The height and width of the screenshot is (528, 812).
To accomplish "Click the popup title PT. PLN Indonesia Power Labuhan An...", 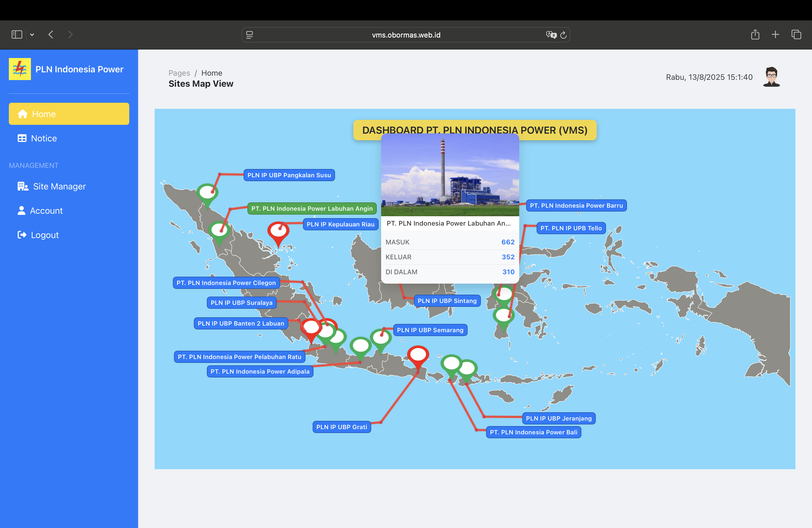I will [x=449, y=223].
